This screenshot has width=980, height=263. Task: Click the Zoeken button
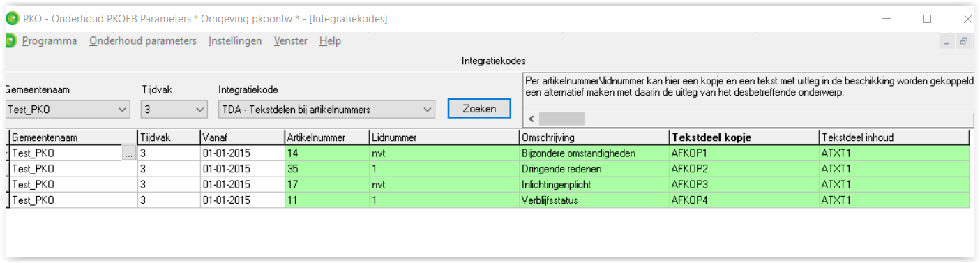tap(479, 109)
